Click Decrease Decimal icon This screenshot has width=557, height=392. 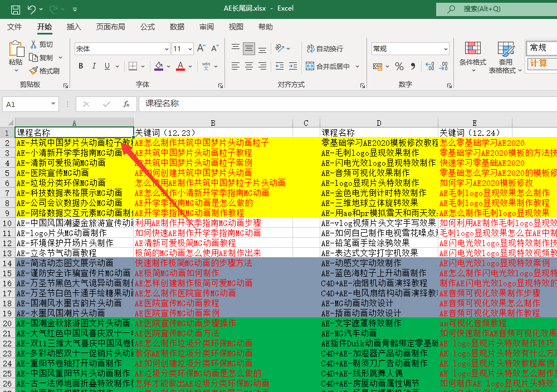pos(443,66)
